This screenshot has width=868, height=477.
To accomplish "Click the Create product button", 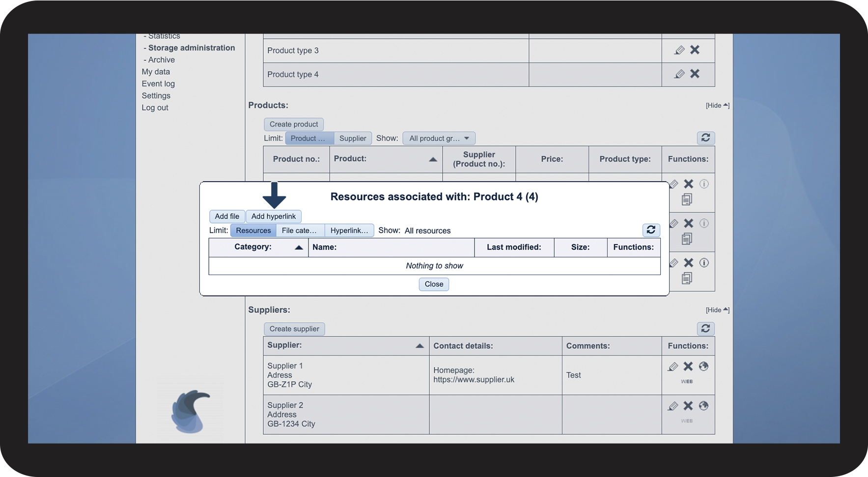I will pos(294,124).
